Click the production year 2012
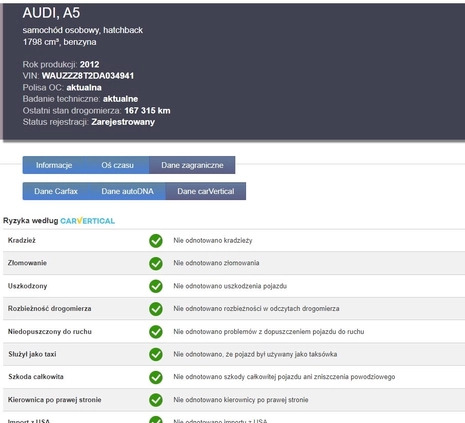The width and height of the screenshot is (465, 423). (89, 64)
